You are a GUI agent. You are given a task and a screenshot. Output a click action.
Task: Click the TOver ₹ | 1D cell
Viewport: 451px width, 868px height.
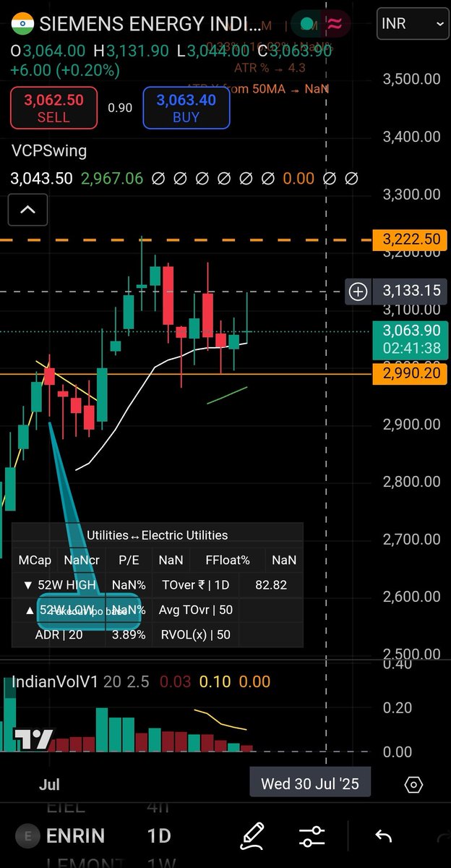click(195, 584)
